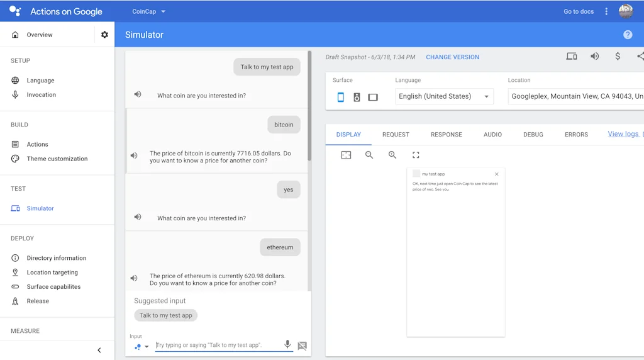
Task: Open project settings gear icon
Action: [x=104, y=35]
